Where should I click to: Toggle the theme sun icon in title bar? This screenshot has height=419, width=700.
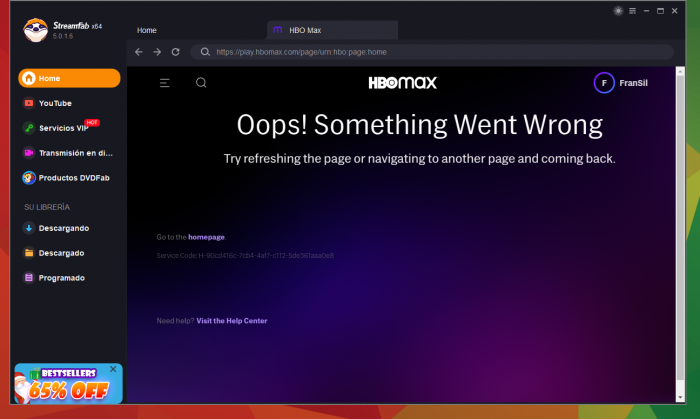(x=618, y=11)
